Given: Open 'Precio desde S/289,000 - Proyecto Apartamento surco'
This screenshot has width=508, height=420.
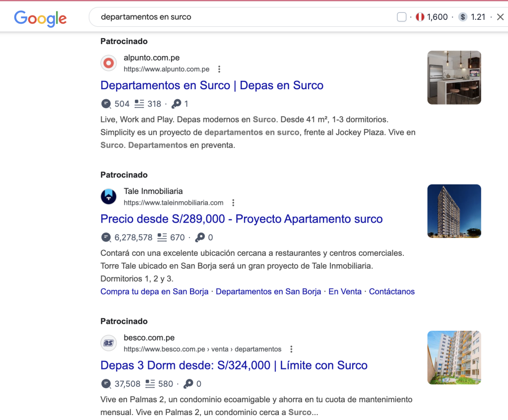Looking at the screenshot, I should point(242,219).
